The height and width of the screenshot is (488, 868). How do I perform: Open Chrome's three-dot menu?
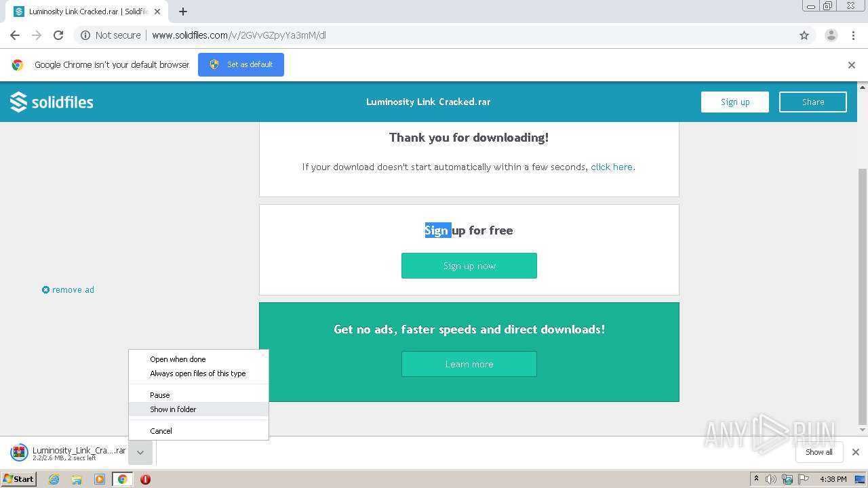click(854, 35)
